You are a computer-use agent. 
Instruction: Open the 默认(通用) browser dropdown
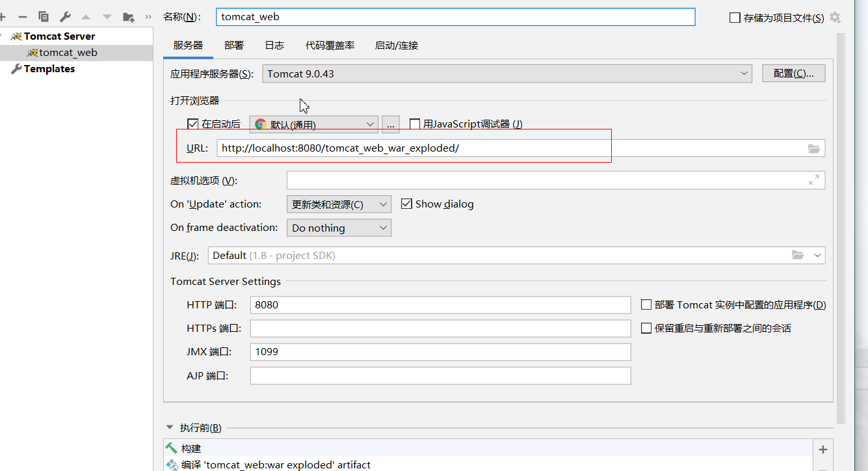313,124
